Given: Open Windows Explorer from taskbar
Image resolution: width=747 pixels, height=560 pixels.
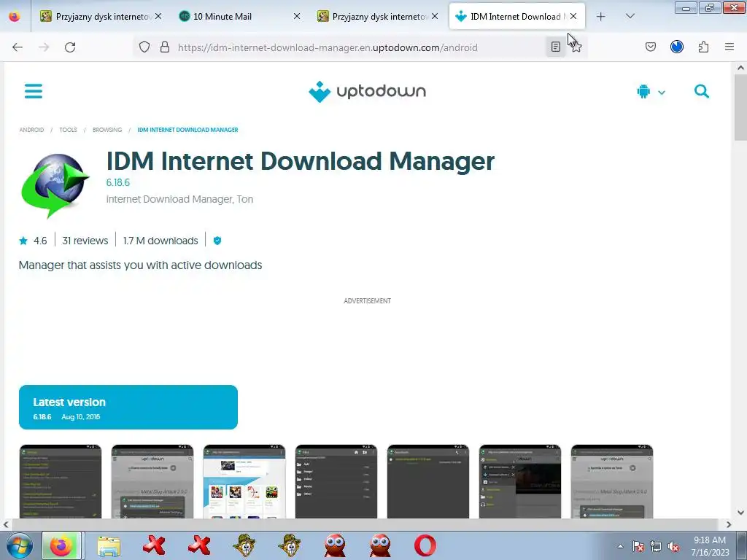Looking at the screenshot, I should pyautogui.click(x=109, y=545).
